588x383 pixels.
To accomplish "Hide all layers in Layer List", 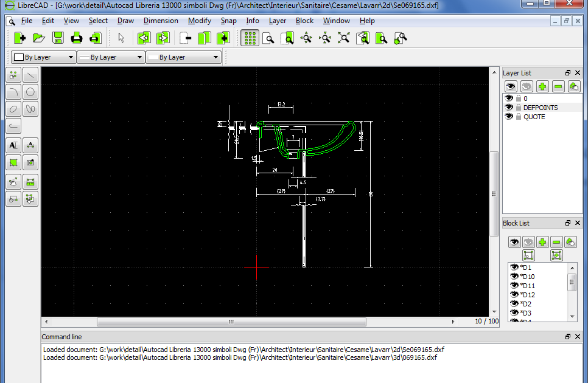I will [x=527, y=86].
